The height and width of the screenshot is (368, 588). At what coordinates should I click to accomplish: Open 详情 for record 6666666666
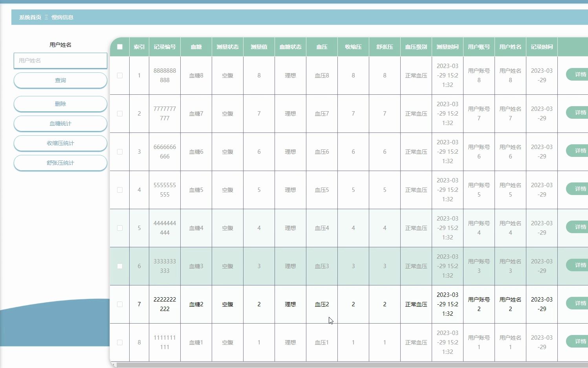pyautogui.click(x=578, y=151)
